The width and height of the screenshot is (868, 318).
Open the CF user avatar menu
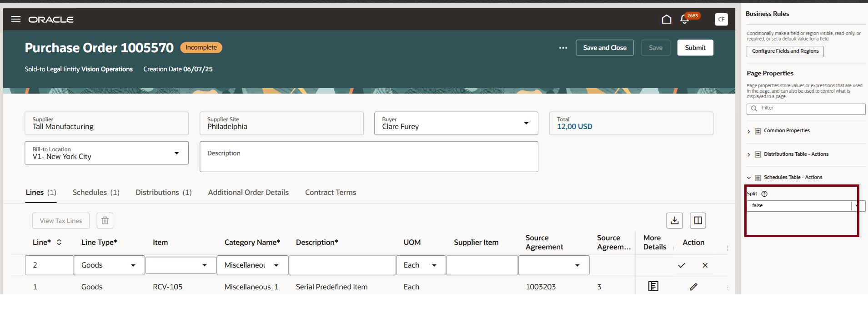pos(721,19)
